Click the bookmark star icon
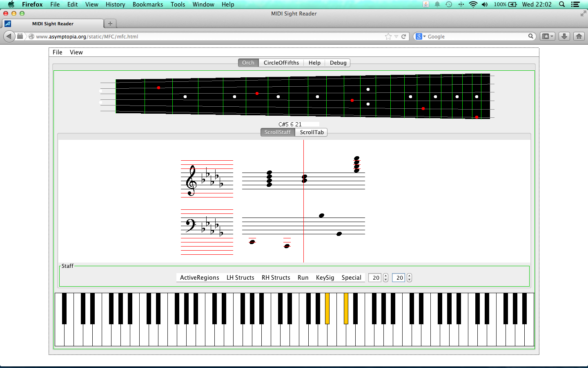Viewport: 588px width, 368px height. (x=388, y=36)
